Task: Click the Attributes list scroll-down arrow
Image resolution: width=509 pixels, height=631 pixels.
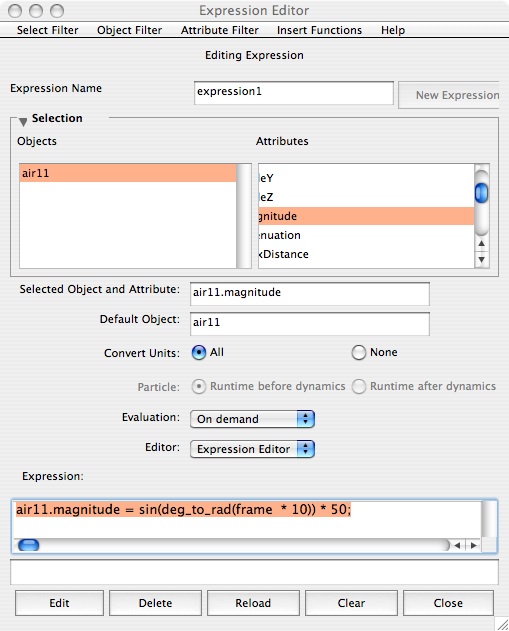Action: (x=481, y=260)
